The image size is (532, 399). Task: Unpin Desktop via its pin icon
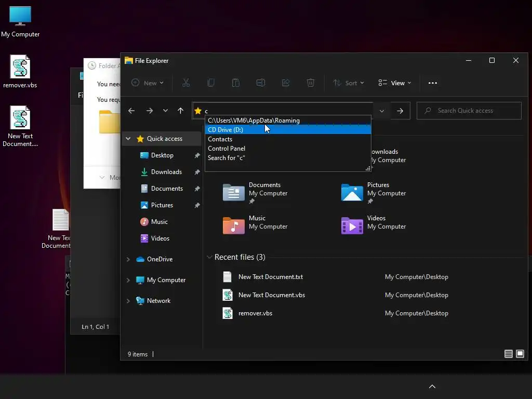pos(197,155)
